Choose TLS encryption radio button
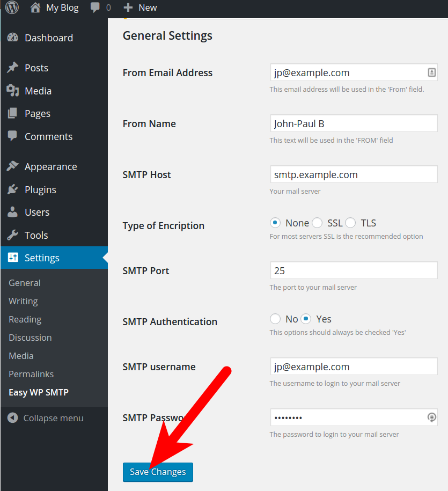This screenshot has width=448, height=491. [x=350, y=223]
